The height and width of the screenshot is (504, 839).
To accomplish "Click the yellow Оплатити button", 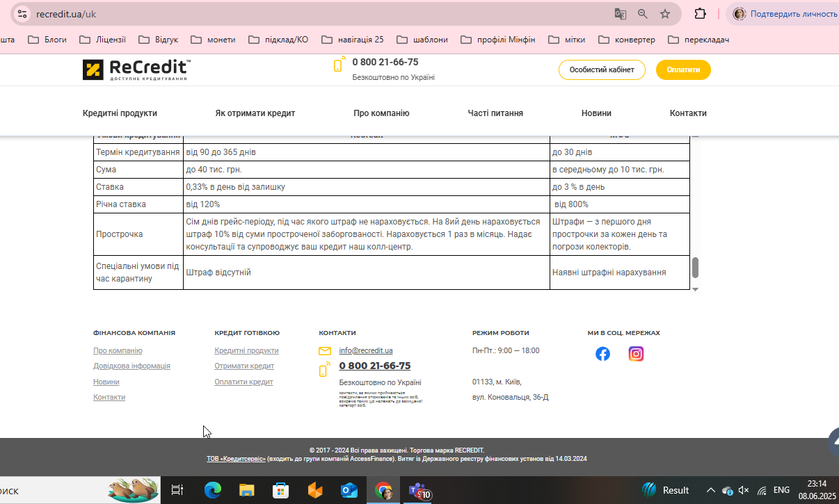I will 683,70.
